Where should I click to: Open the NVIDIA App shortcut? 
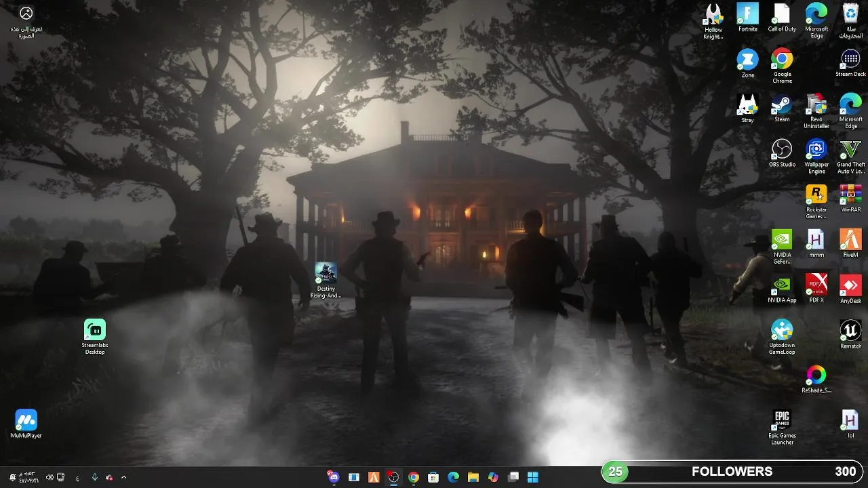(x=782, y=289)
